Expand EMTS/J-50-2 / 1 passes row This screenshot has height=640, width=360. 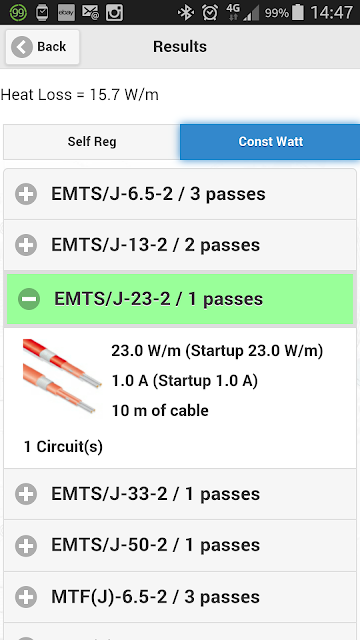(180, 546)
